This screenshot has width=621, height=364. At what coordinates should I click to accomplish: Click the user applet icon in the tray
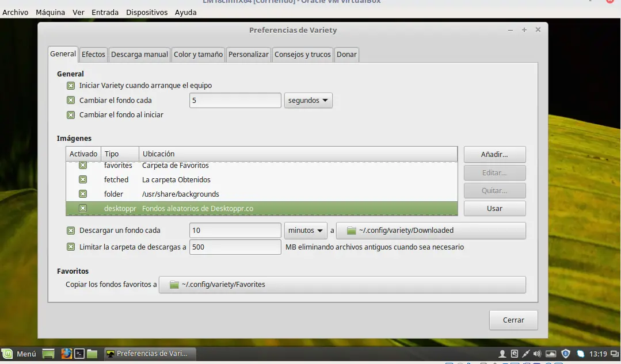pyautogui.click(x=502, y=354)
